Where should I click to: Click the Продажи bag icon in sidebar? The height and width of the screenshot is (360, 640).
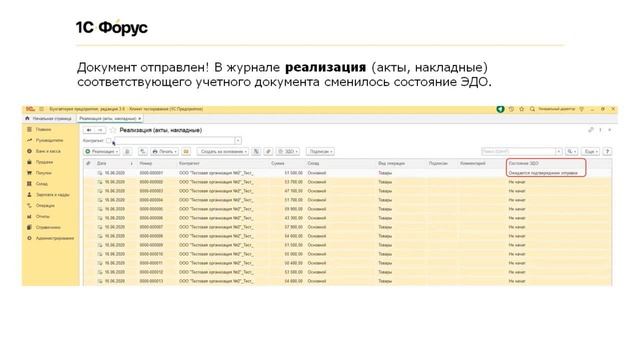(29, 162)
